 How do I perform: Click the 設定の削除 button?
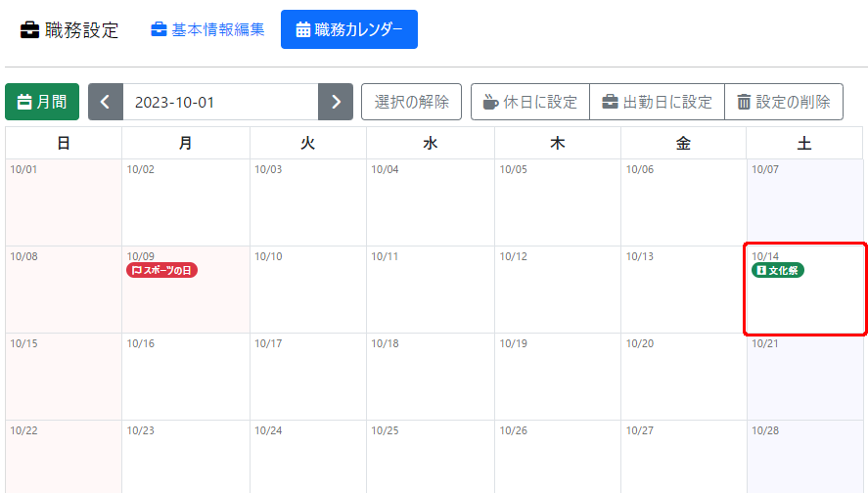(x=784, y=102)
